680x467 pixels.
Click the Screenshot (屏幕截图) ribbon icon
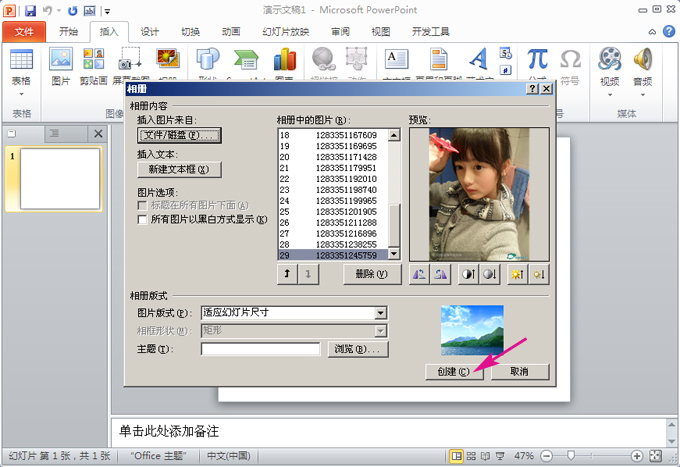[x=130, y=59]
